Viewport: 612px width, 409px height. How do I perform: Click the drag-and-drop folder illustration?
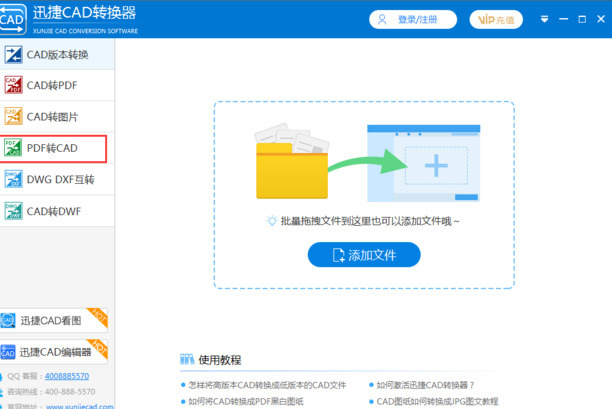pyautogui.click(x=292, y=161)
